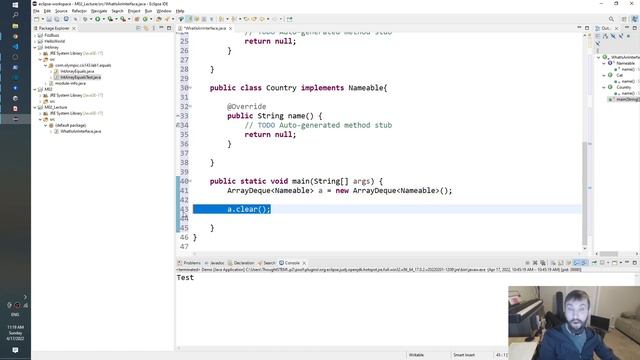Screen dimensions: 640x360
Task: Click the Save All toolbar icon
Action: [56, 19]
